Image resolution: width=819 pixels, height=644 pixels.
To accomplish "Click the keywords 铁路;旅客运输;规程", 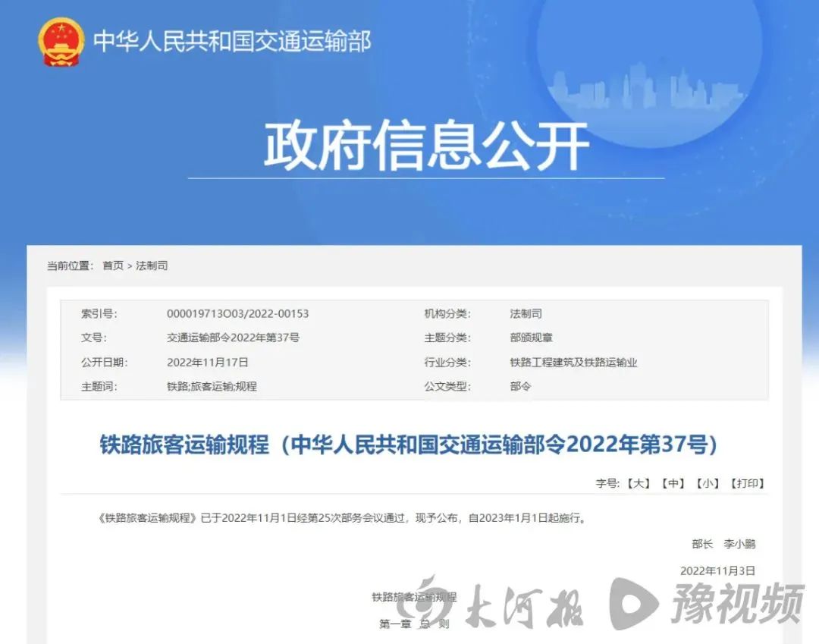I will pyautogui.click(x=212, y=386).
